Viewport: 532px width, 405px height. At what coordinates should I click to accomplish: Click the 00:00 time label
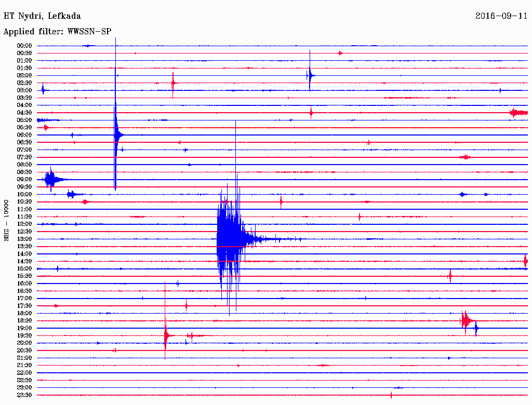pyautogui.click(x=24, y=46)
